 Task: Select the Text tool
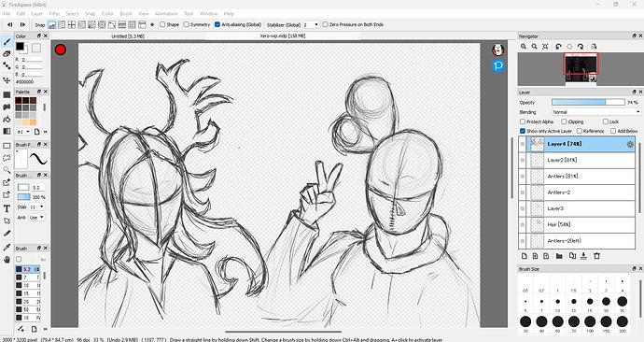[x=7, y=208]
